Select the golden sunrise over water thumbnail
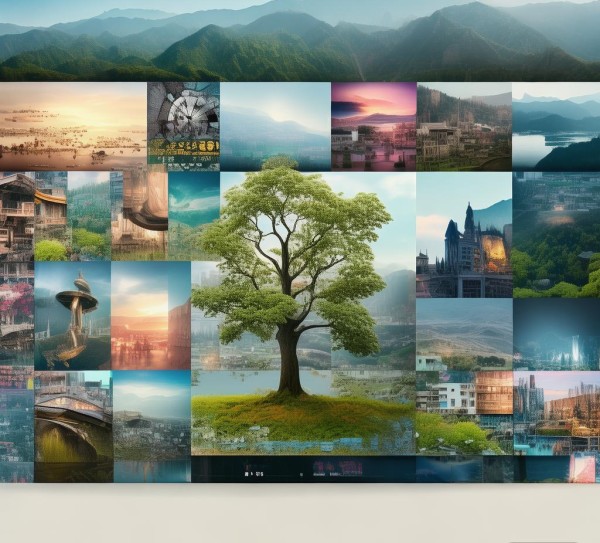The height and width of the screenshot is (543, 600). tap(73, 126)
